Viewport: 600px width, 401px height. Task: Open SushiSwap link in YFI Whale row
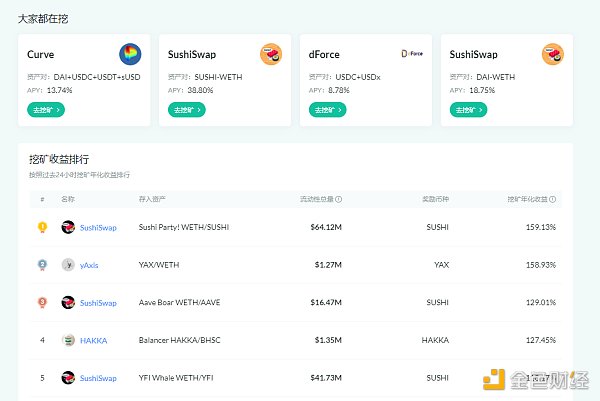click(98, 378)
